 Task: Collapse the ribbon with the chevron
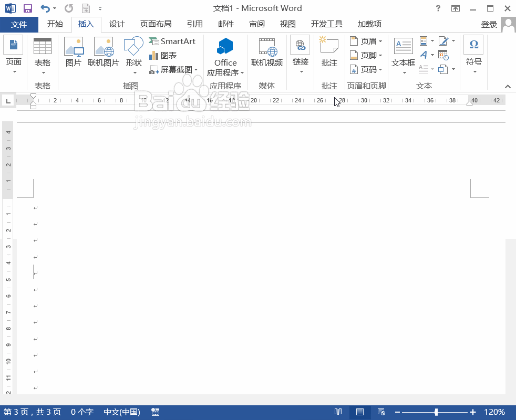(508, 86)
